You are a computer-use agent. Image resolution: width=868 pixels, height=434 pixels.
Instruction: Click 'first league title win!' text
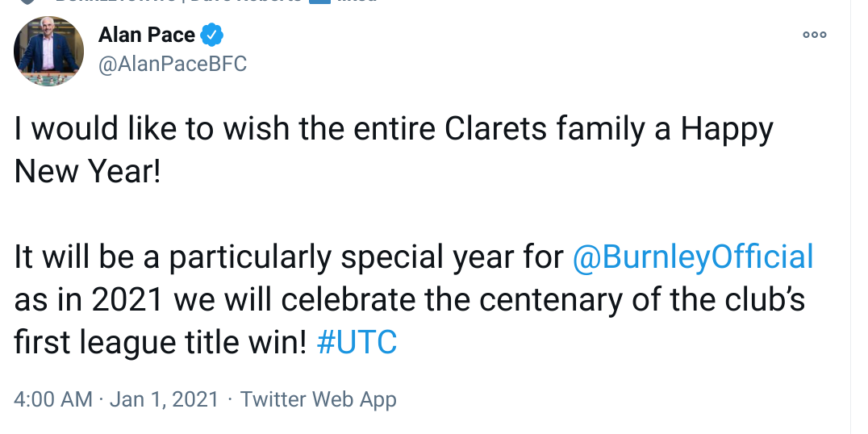tap(160, 343)
